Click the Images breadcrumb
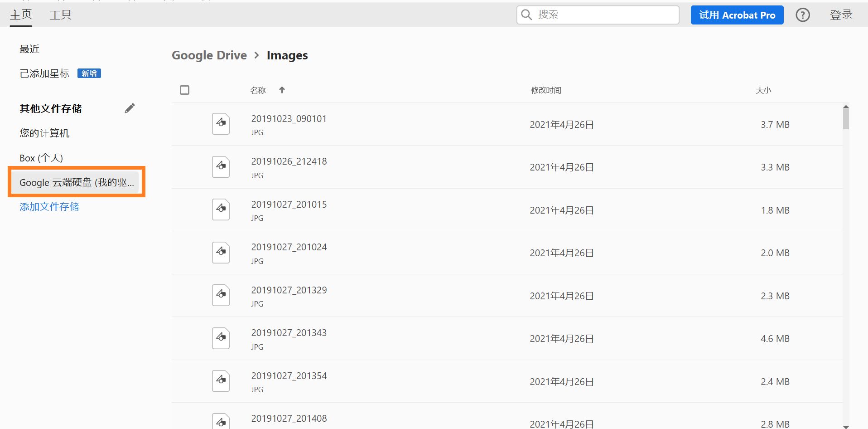The width and height of the screenshot is (868, 429). pyautogui.click(x=287, y=55)
